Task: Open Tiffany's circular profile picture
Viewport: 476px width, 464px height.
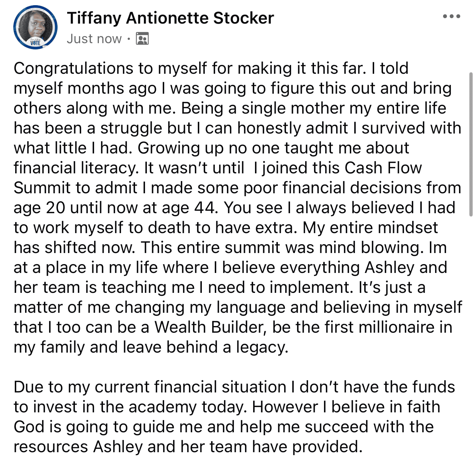Action: click(x=35, y=27)
